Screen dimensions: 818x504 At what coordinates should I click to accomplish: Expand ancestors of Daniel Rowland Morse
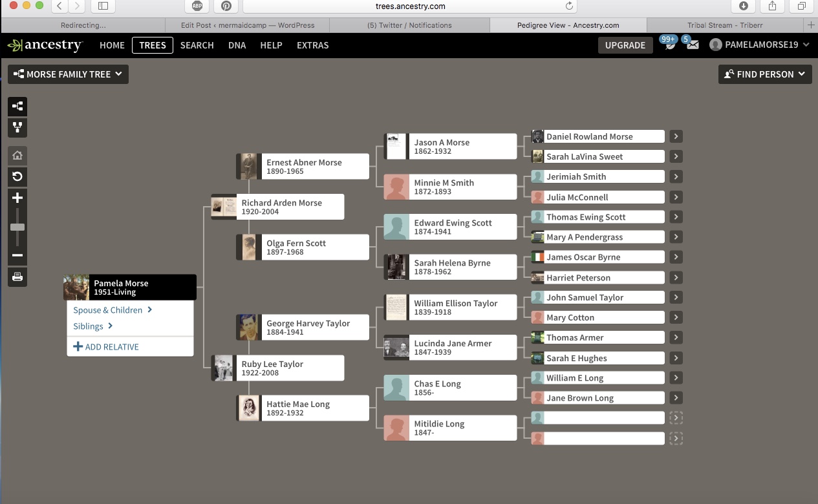[x=676, y=136]
